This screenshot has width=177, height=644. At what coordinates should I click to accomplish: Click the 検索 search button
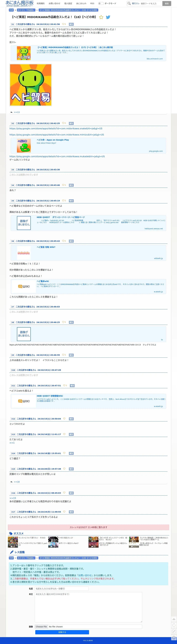pos(167,3)
